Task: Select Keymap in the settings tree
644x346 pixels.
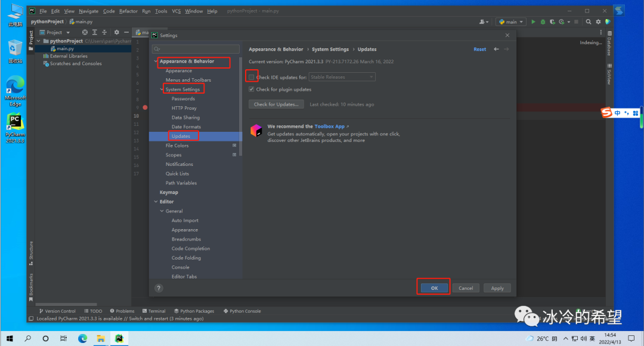Action: (169, 192)
